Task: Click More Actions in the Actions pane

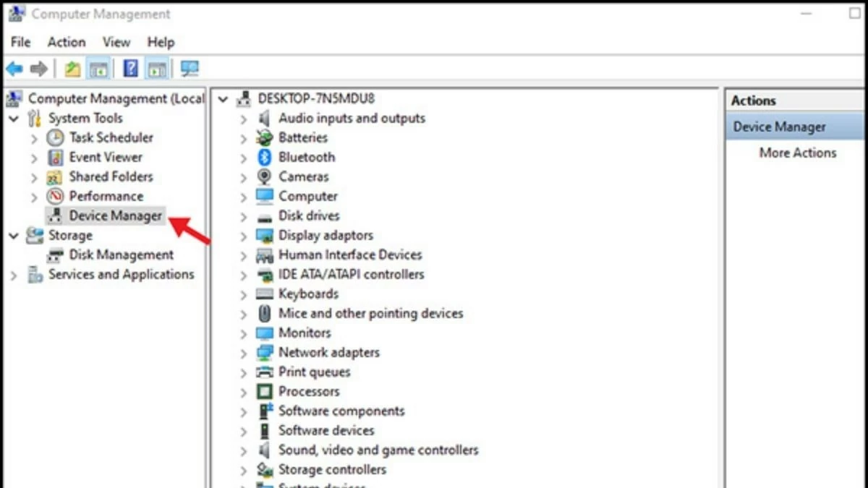Action: pos(798,153)
